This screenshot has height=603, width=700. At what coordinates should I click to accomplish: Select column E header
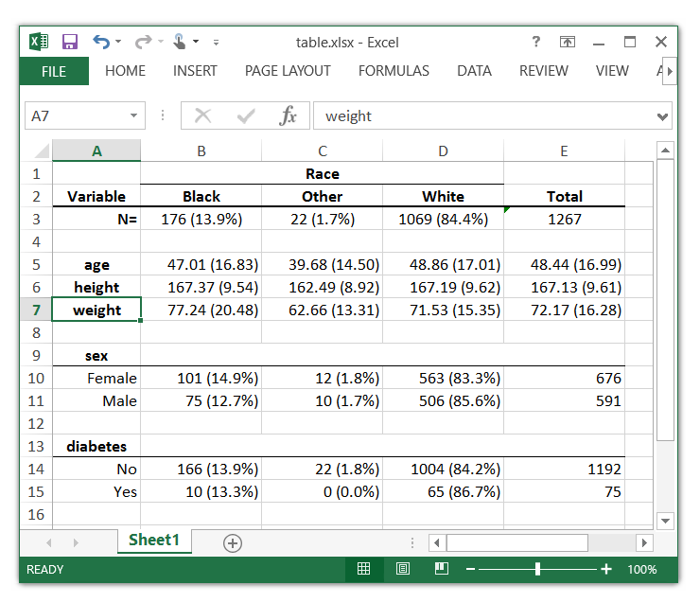click(x=565, y=151)
